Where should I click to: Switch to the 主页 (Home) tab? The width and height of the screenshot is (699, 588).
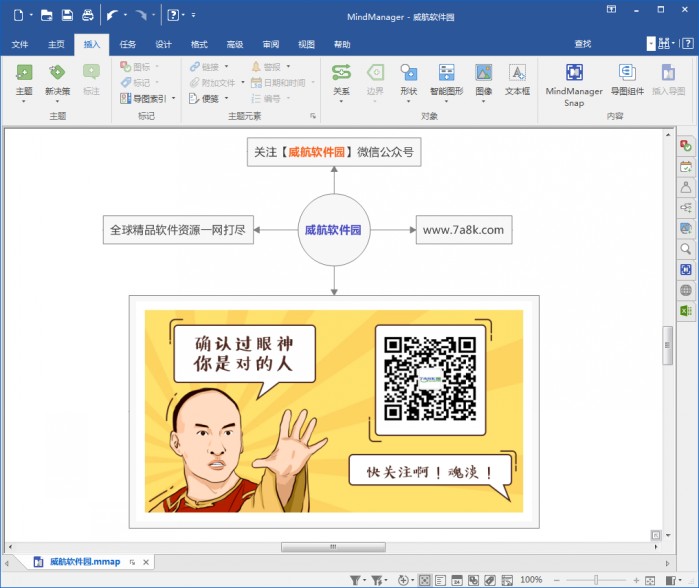(56, 44)
